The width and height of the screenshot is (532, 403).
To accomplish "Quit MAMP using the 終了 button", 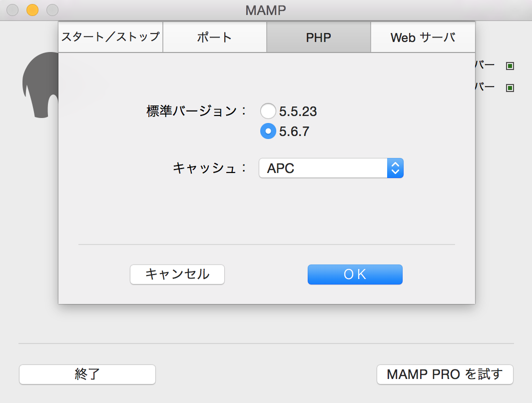I will click(87, 374).
